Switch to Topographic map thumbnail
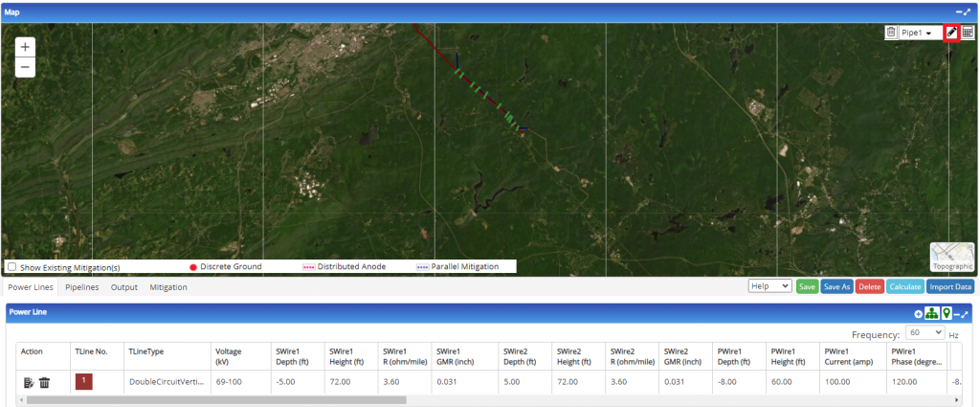 [x=951, y=257]
